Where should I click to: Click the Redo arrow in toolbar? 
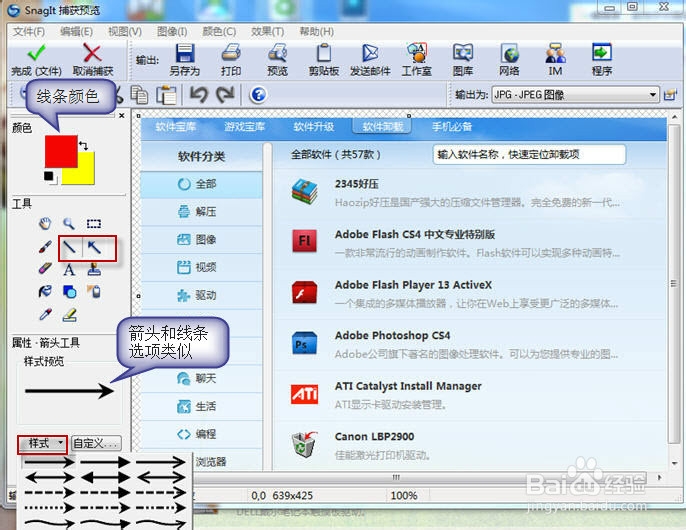(x=226, y=95)
